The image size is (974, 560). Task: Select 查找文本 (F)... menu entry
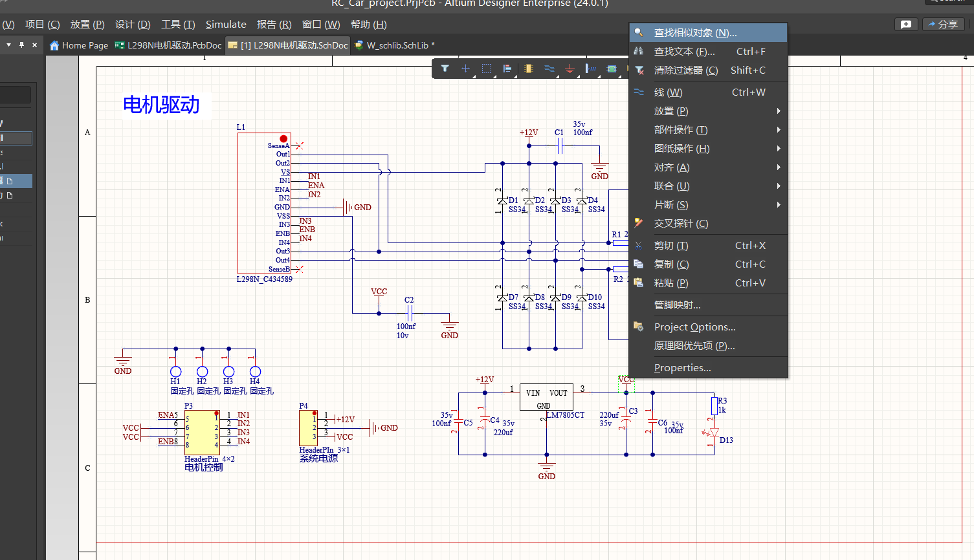(x=708, y=51)
